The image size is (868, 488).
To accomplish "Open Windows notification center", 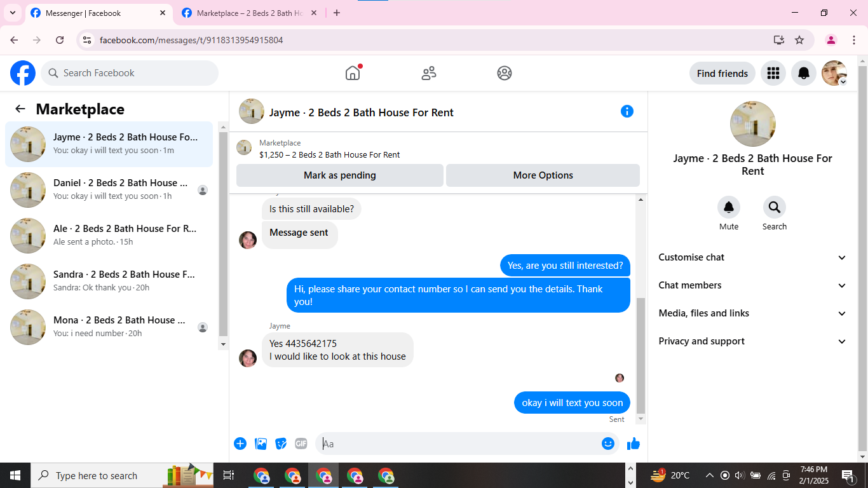I will point(848,475).
